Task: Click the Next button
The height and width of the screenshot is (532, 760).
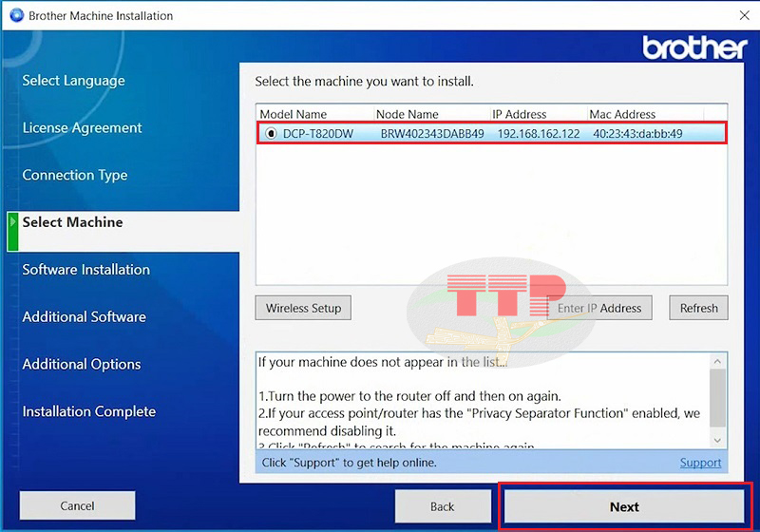Action: (x=624, y=506)
